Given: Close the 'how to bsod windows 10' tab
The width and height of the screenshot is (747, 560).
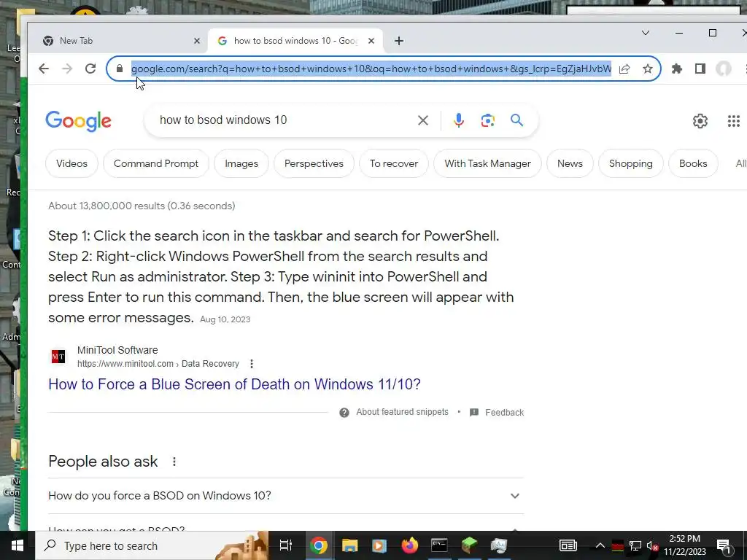Looking at the screenshot, I should coord(371,41).
